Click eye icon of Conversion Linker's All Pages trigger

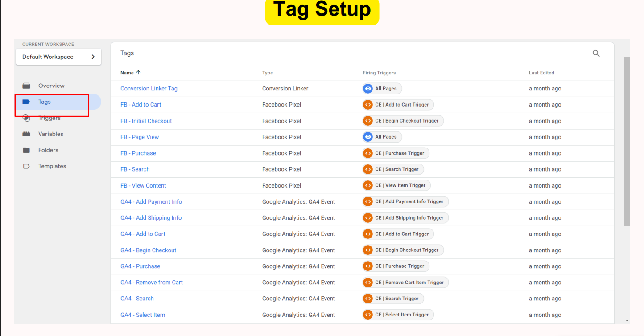click(x=368, y=89)
